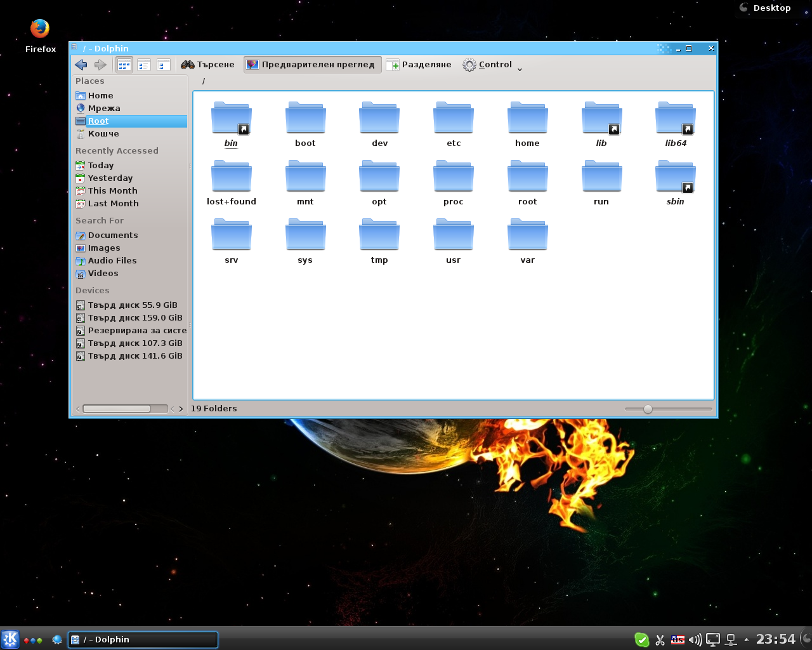Show hidden system tray icons arrow
The image size is (812, 650).
pos(746,640)
